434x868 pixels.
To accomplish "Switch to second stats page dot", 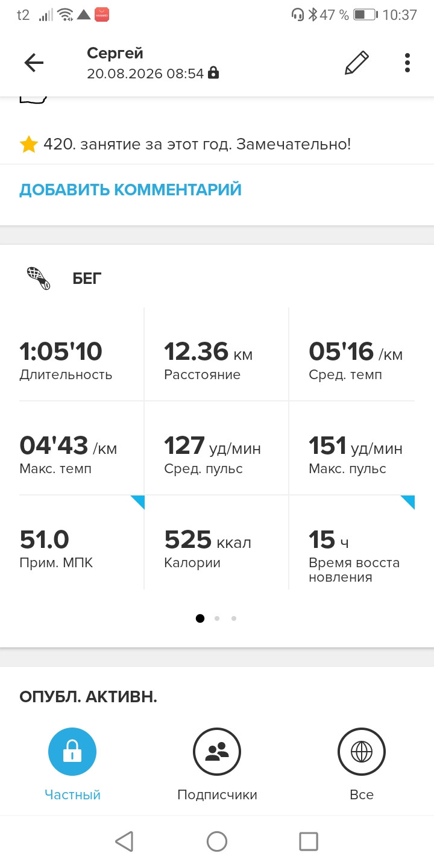I will pyautogui.click(x=217, y=618).
